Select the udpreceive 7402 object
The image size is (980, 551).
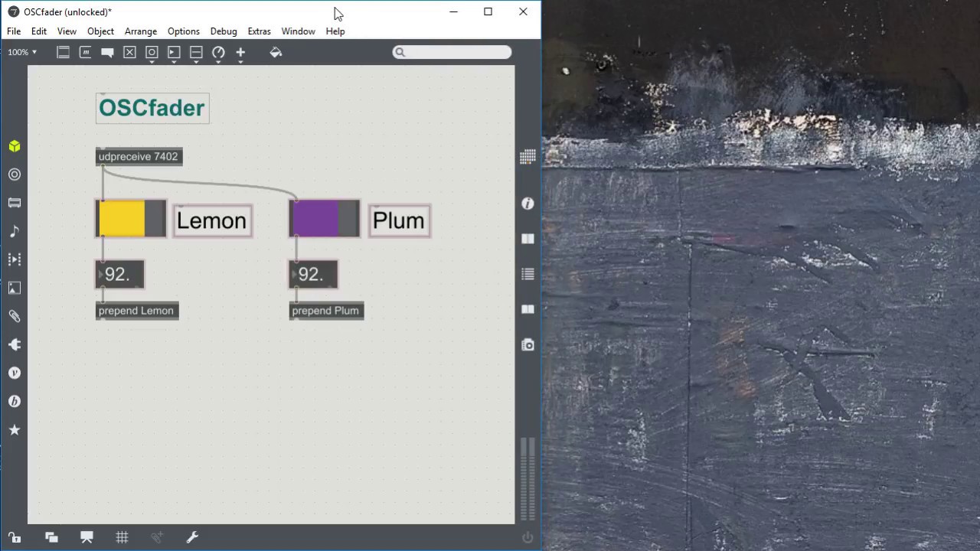(x=139, y=157)
